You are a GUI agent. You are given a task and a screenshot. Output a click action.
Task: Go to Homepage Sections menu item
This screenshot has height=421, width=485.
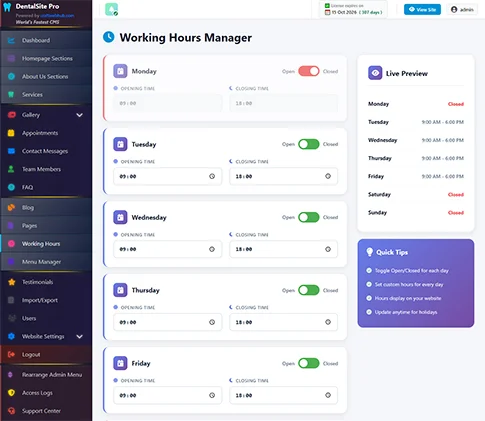tap(46, 58)
